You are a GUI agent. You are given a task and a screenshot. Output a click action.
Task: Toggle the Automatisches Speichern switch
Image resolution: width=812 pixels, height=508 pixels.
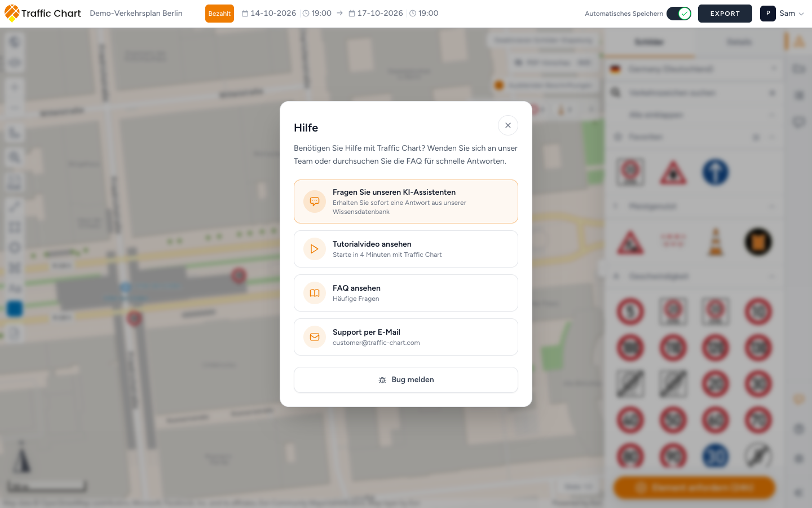pyautogui.click(x=679, y=14)
